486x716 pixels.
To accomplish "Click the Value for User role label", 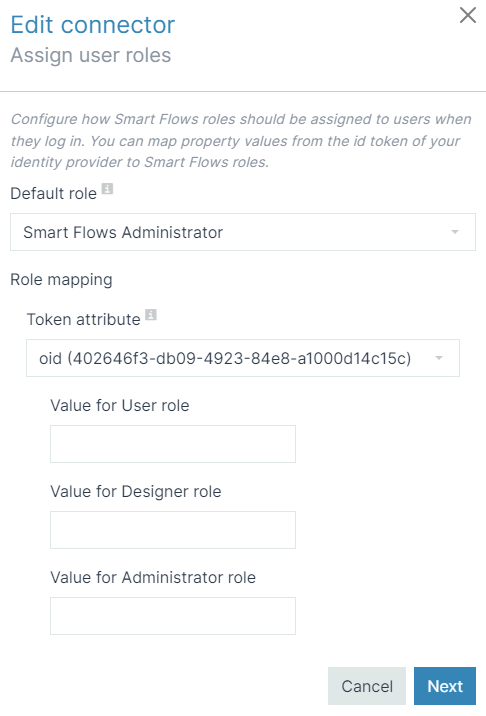I will [x=120, y=405].
